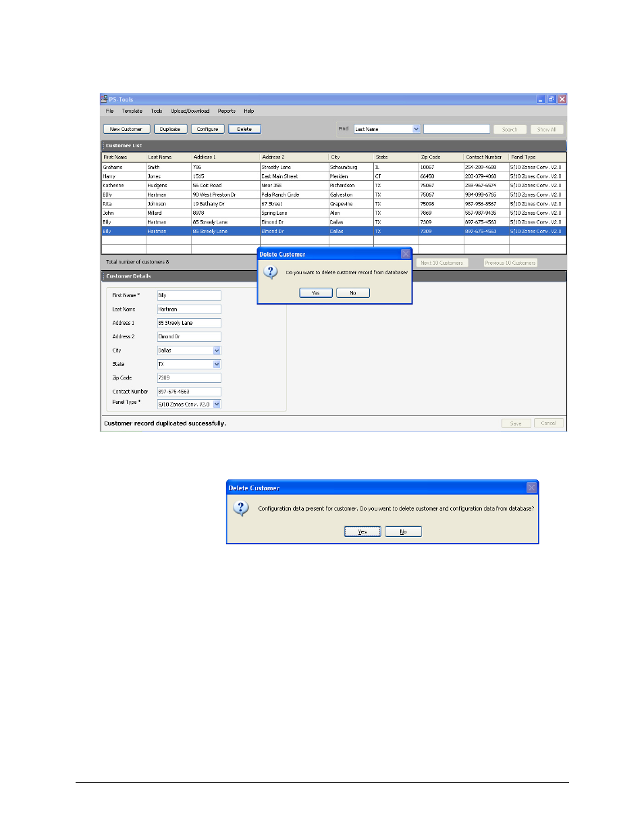Image resolution: width=644 pixels, height=834 pixels.
Task: Click the Configure button
Action: tap(208, 129)
